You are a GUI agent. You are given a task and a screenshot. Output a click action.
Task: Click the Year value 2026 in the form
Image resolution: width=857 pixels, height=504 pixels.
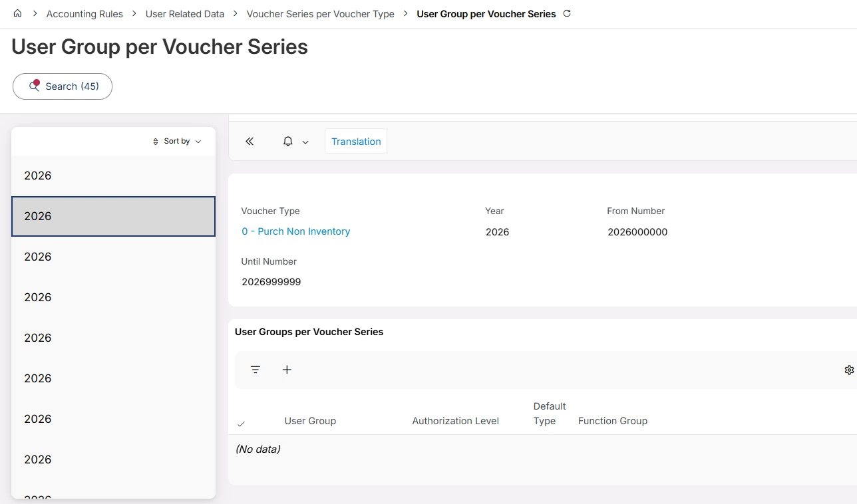click(x=498, y=232)
